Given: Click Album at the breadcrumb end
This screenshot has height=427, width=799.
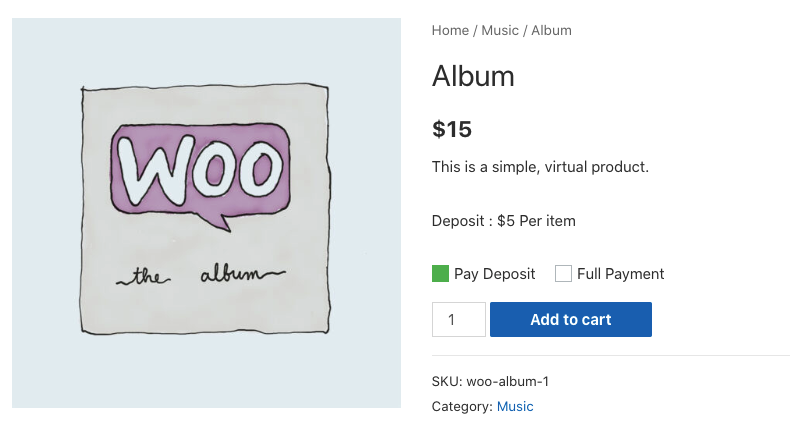Looking at the screenshot, I should coord(551,30).
